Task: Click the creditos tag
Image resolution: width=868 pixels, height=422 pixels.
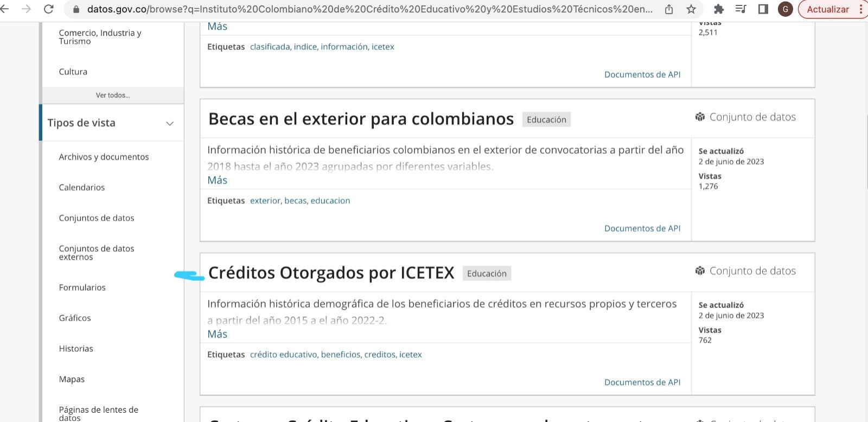Action: (380, 355)
